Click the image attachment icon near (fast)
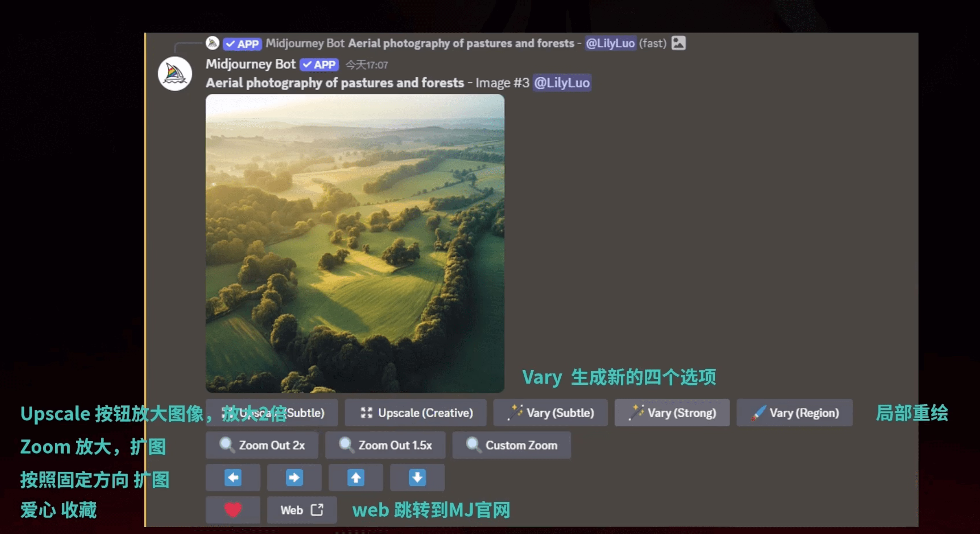 [679, 43]
